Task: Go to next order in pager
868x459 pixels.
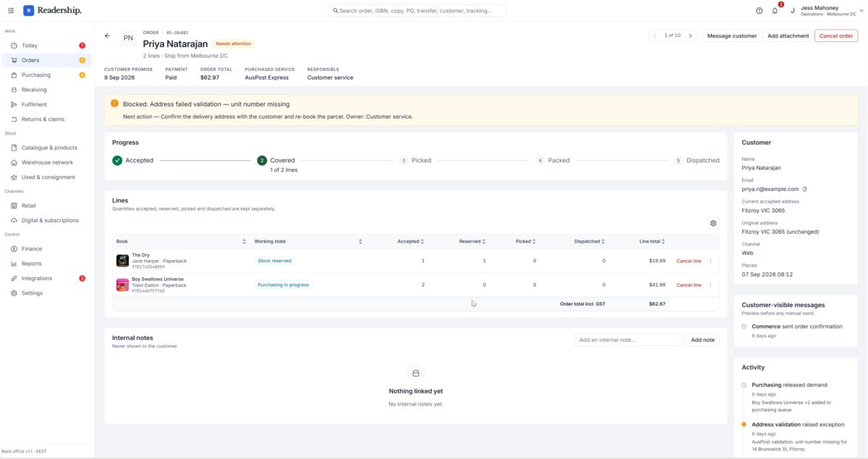Action: (690, 35)
